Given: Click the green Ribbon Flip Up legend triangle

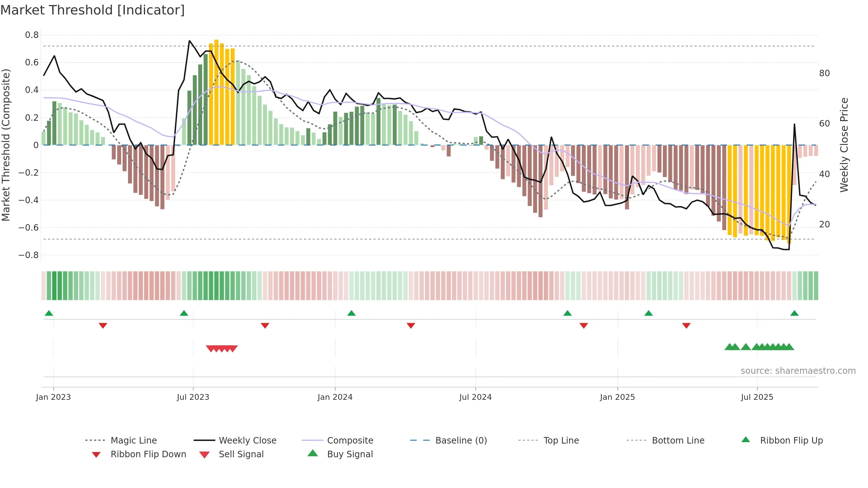Looking at the screenshot, I should pyautogui.click(x=746, y=440).
